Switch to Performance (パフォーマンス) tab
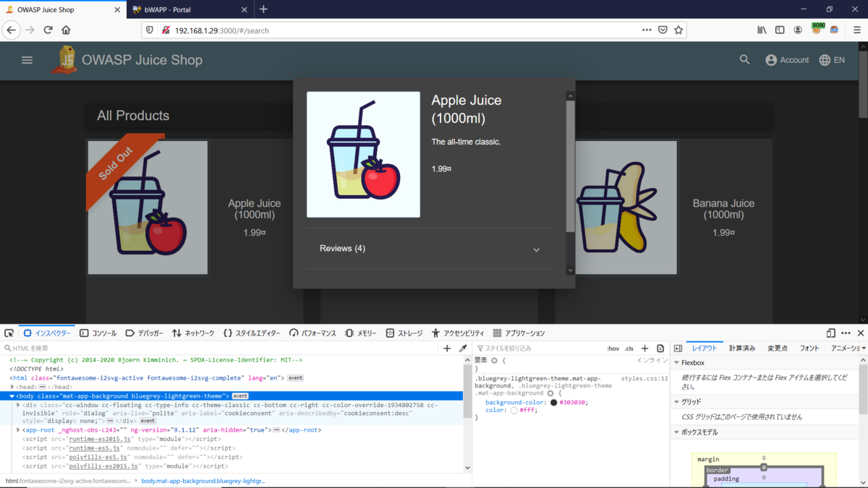This screenshot has height=488, width=868. [x=312, y=333]
